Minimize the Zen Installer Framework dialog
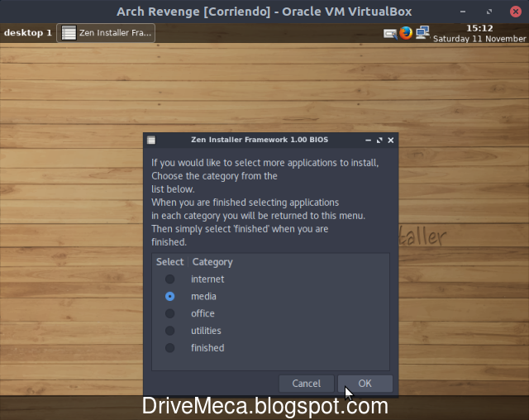This screenshot has height=420, width=529. (368, 140)
